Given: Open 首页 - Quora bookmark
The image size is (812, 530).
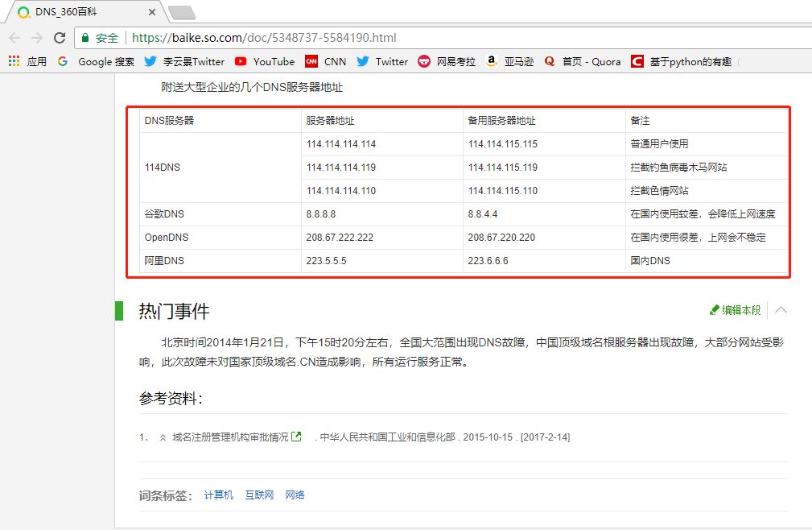Looking at the screenshot, I should [x=582, y=62].
